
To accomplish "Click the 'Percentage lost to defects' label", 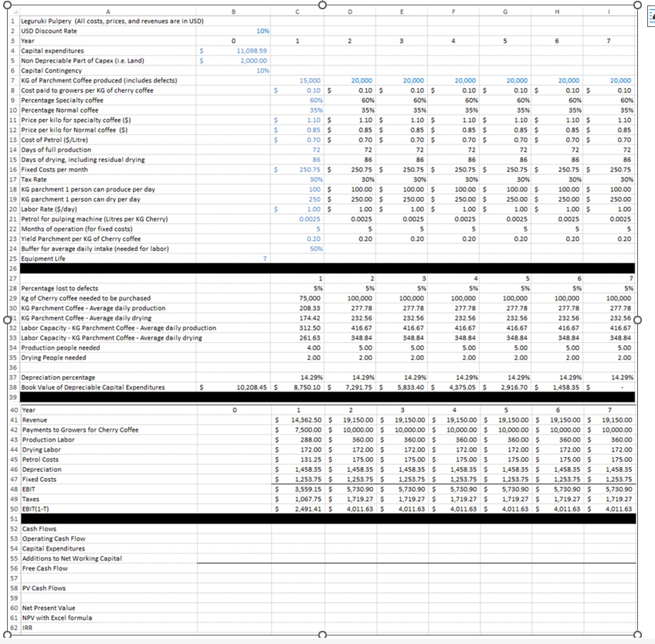I will [59, 288].
